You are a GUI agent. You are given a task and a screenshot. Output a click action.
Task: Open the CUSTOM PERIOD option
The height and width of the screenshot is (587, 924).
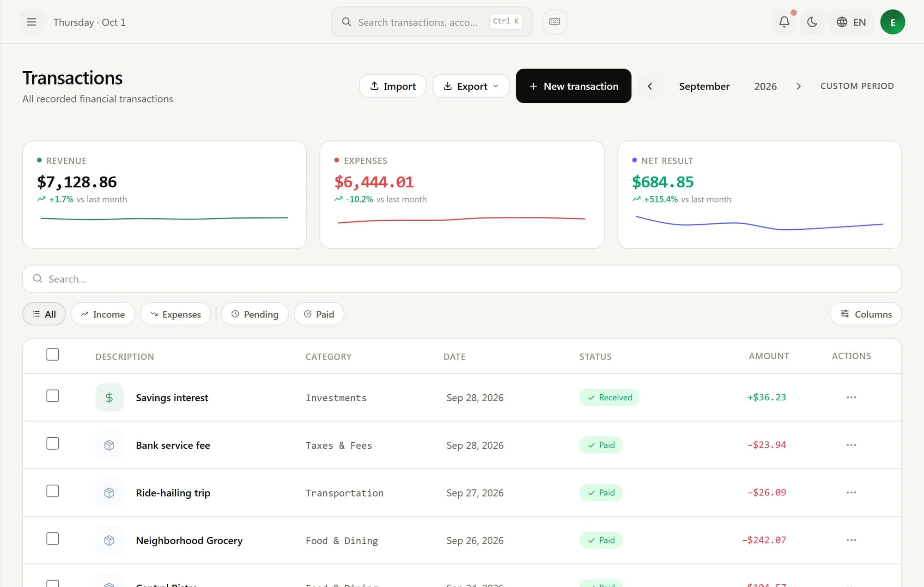[x=857, y=86]
